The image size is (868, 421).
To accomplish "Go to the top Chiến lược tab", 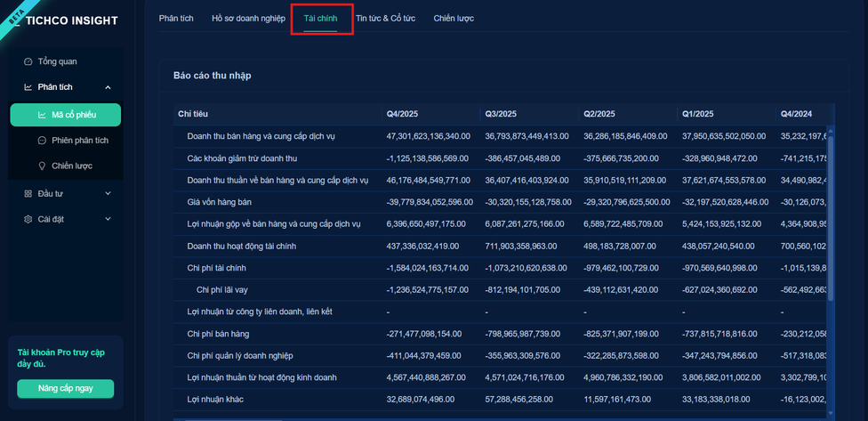I will pyautogui.click(x=455, y=18).
